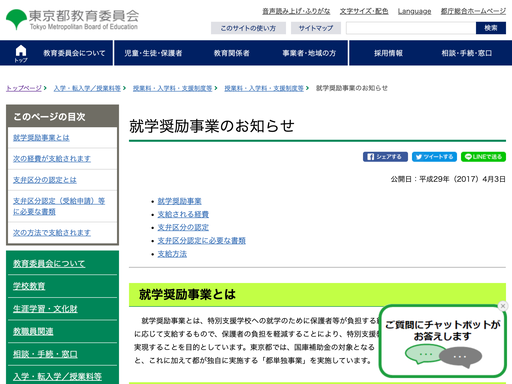This screenshot has height=384, width=512.
Task: Open the chatbot speech bubbles
Action: point(443,356)
